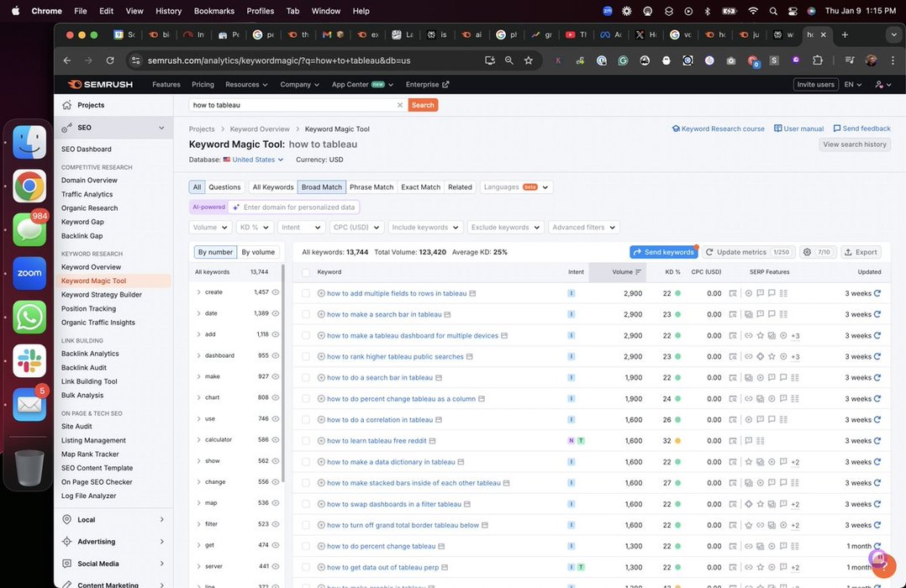Go back with Chrome back arrow

coord(67,60)
